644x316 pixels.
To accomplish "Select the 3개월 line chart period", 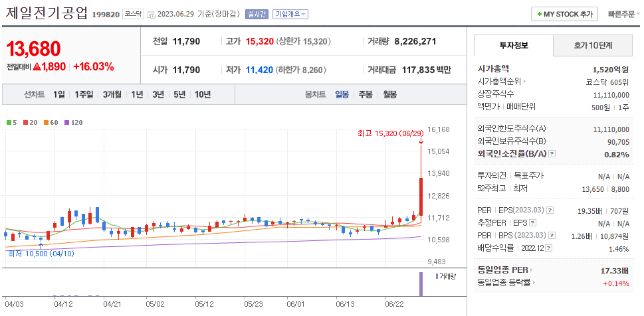I will pyautogui.click(x=112, y=94).
